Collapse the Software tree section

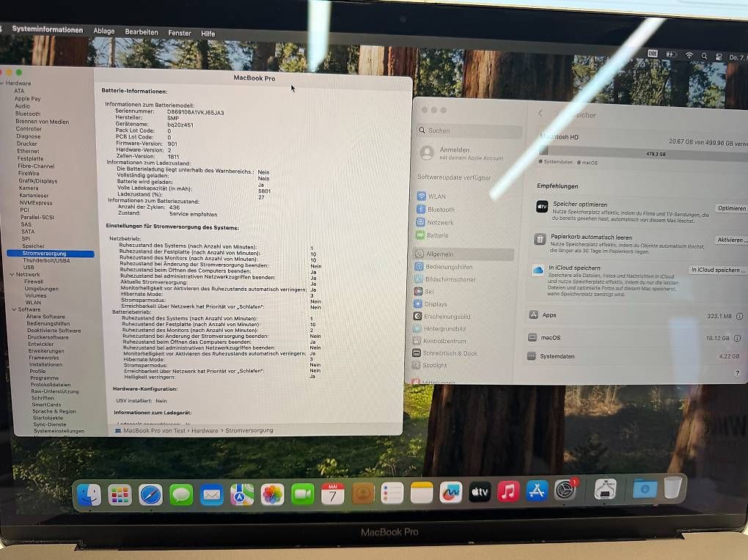14,309
